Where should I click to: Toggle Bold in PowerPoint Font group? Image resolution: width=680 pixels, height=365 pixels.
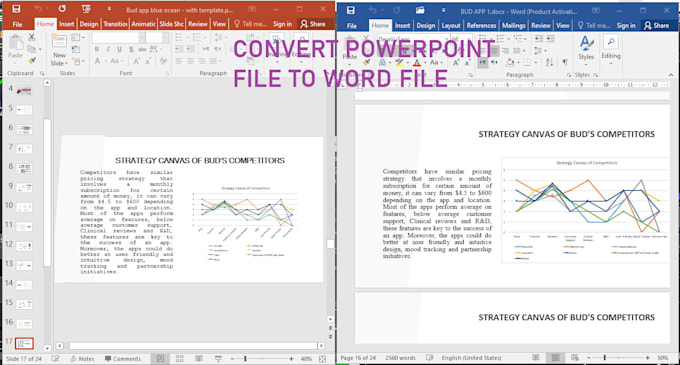click(97, 49)
